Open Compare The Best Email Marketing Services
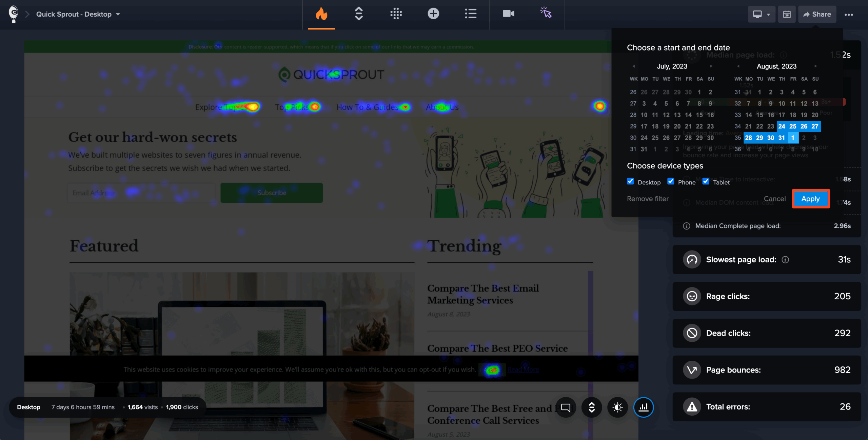 483,294
